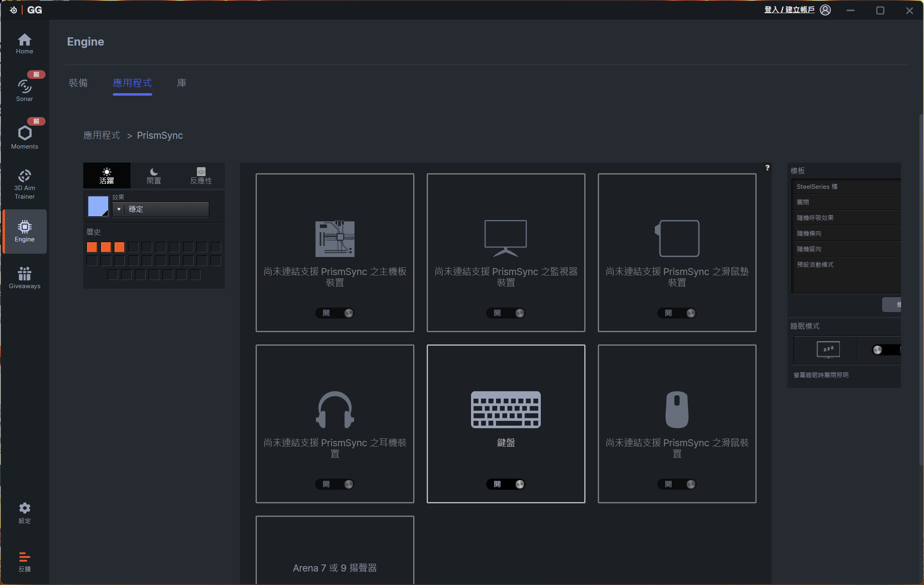This screenshot has height=585, width=924.
Task: Select the monitor device icon
Action: click(x=505, y=239)
